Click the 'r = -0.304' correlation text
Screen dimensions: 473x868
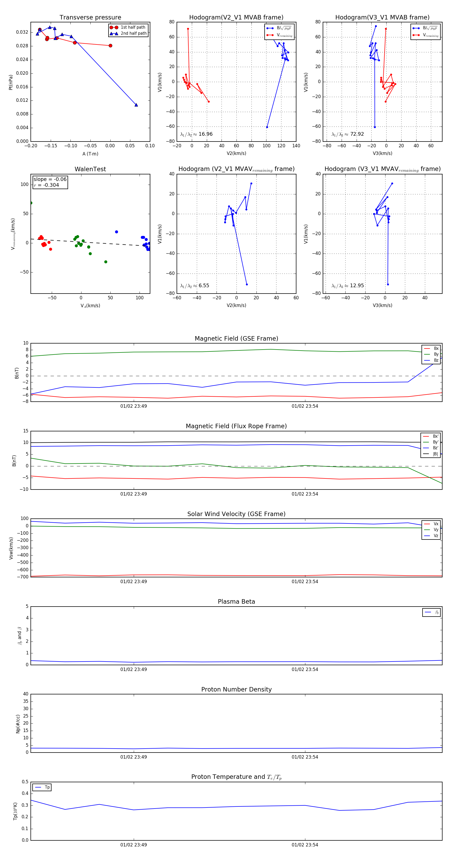47,185
